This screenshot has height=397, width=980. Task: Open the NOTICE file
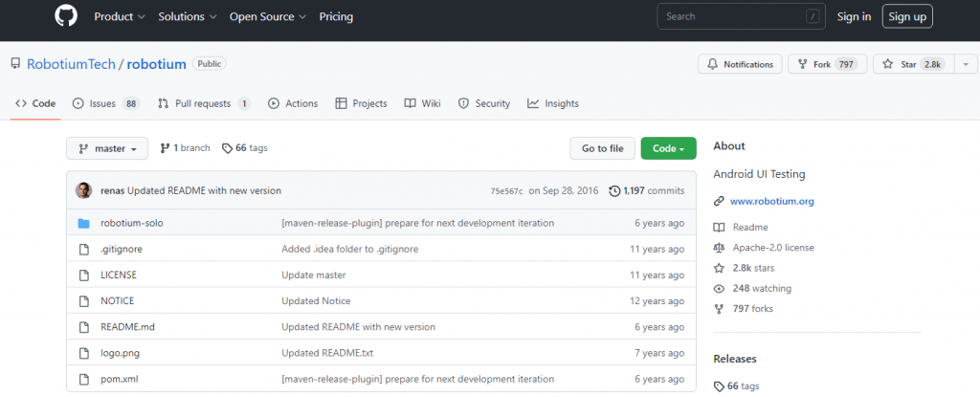point(117,300)
